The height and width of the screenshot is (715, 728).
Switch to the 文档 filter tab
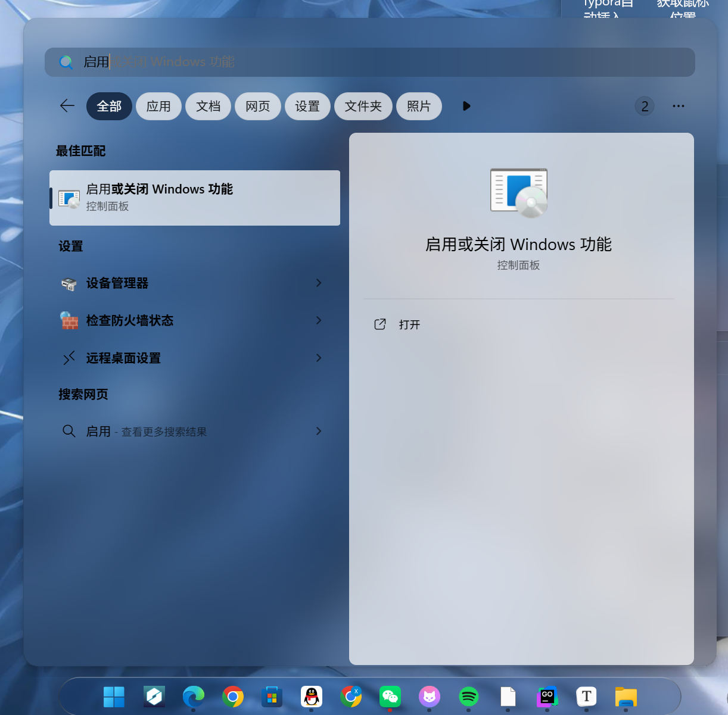(208, 106)
